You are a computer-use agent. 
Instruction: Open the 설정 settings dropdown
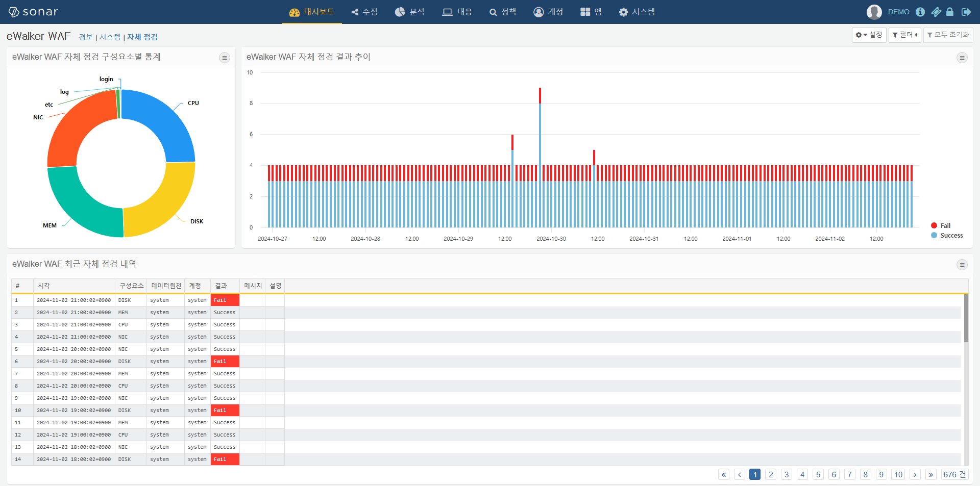point(869,35)
